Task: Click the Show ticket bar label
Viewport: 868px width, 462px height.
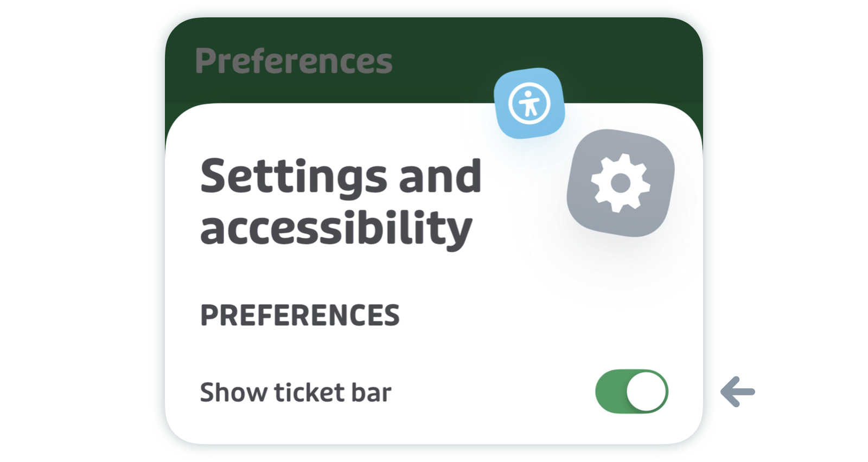Action: (x=296, y=392)
